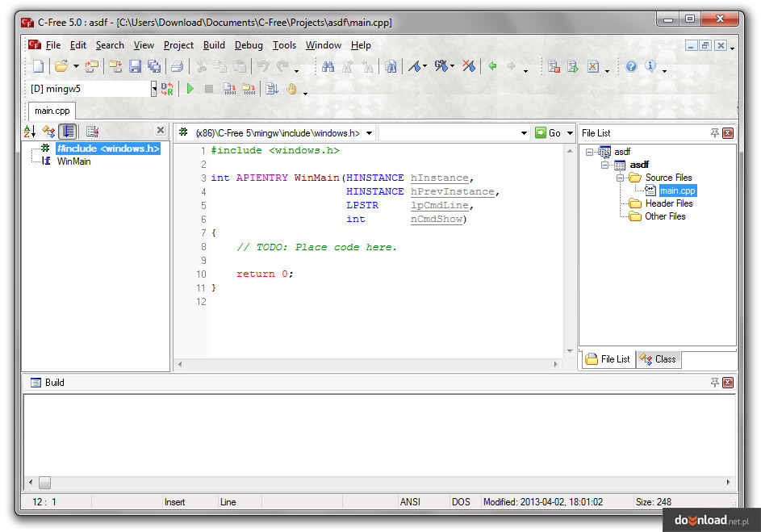Select WinMain in the symbol list
This screenshot has width=761, height=532.
point(73,161)
